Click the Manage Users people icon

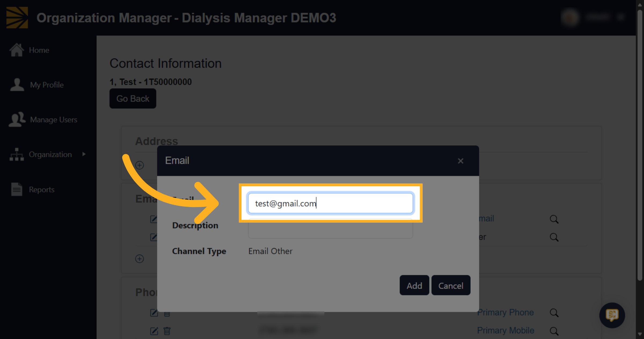point(17,119)
